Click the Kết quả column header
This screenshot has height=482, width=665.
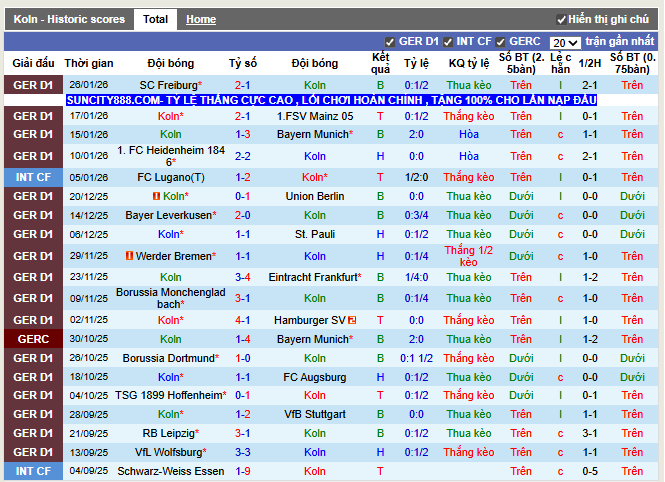[380, 63]
